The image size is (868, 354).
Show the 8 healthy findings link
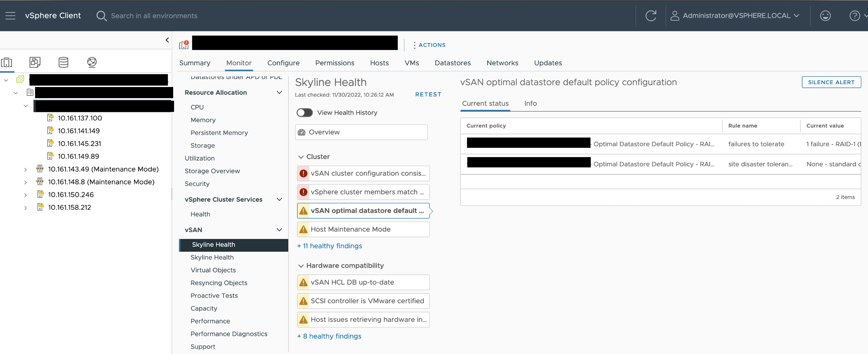coord(329,336)
